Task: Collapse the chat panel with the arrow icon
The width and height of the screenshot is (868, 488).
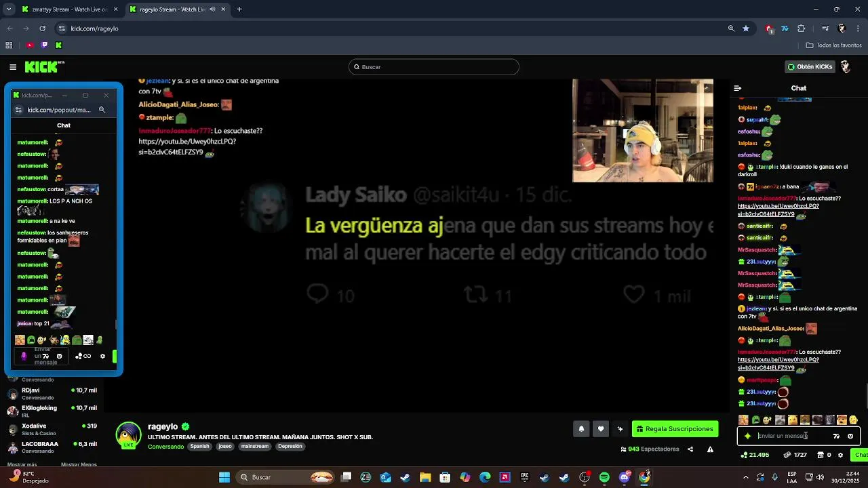Action: [738, 88]
